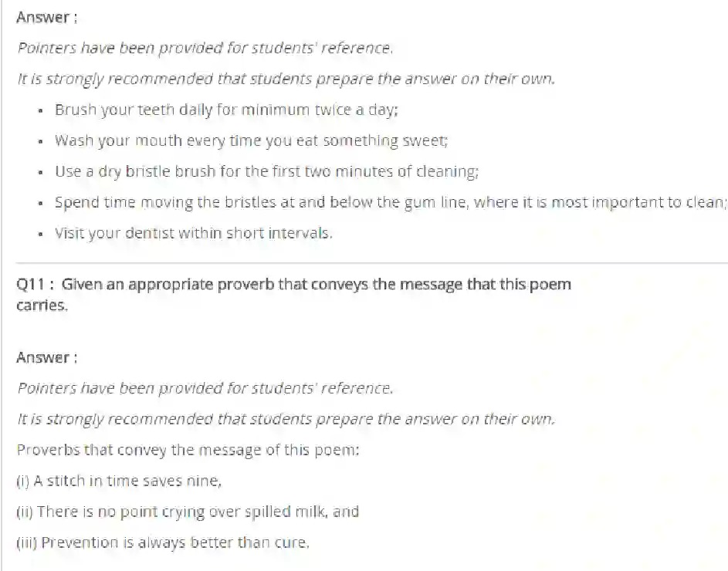728x571 pixels.
Task: Click the bullet dot before "Visit your dentist"
Action: coord(40,234)
